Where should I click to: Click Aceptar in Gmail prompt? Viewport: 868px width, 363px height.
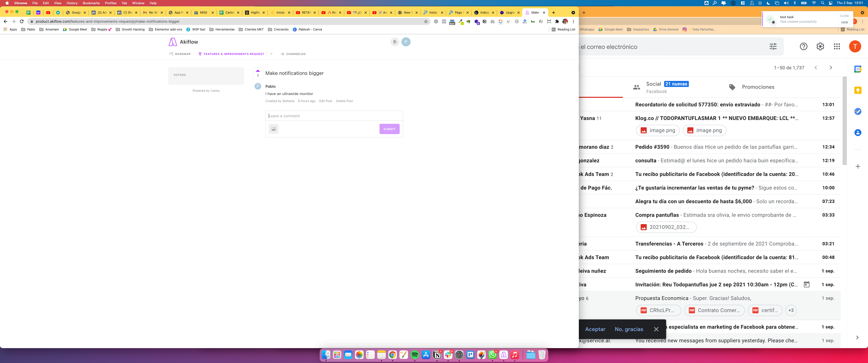(x=595, y=329)
